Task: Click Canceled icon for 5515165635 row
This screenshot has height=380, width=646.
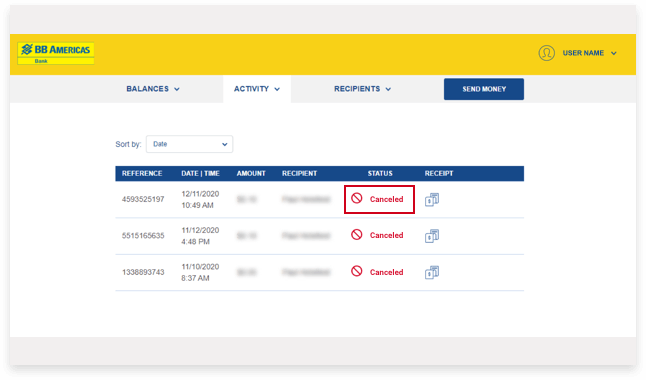Action: pyautogui.click(x=357, y=235)
